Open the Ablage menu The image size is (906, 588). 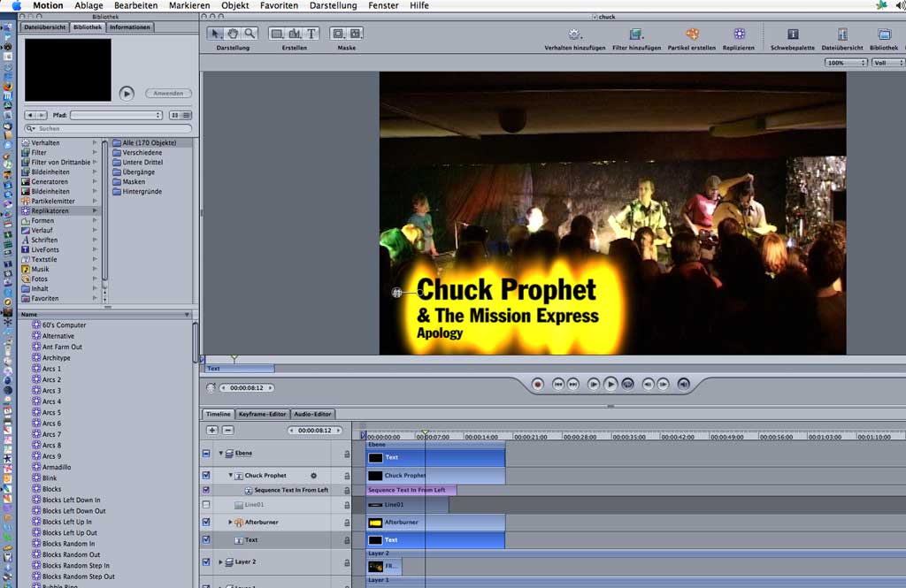click(88, 5)
